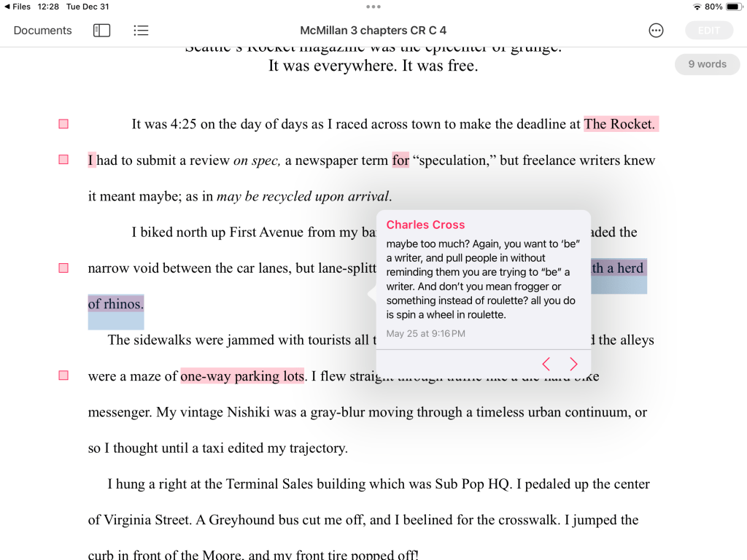Tap the comment marker beside 'narrow void' line

63,268
